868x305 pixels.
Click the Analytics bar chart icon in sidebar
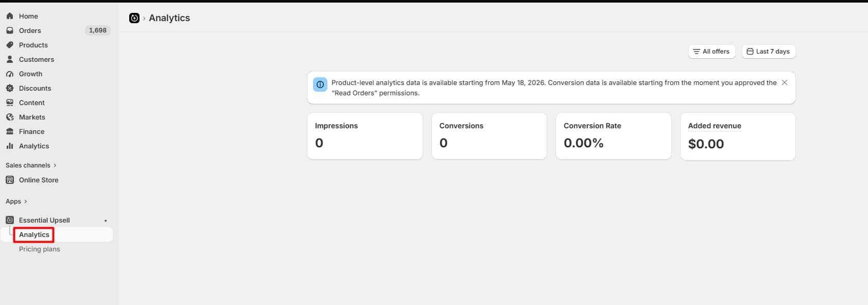(x=10, y=146)
